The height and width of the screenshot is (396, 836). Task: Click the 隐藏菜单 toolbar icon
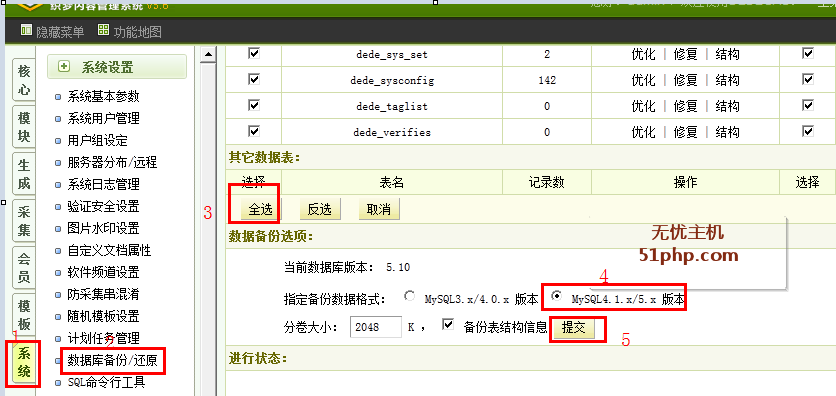26,30
